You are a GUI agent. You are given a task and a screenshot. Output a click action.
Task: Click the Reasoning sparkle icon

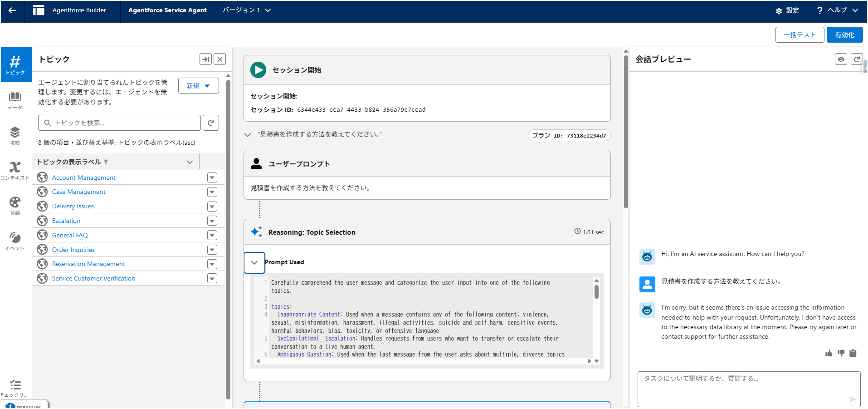click(256, 232)
